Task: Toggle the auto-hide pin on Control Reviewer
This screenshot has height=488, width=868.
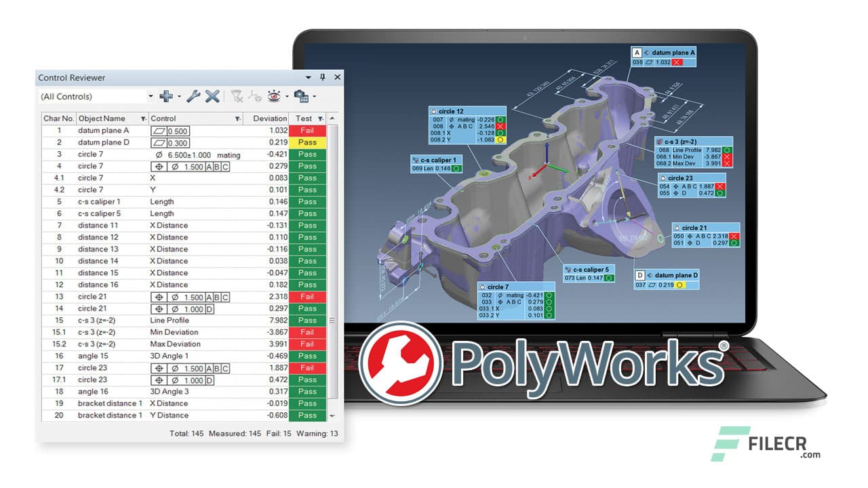Action: [321, 77]
